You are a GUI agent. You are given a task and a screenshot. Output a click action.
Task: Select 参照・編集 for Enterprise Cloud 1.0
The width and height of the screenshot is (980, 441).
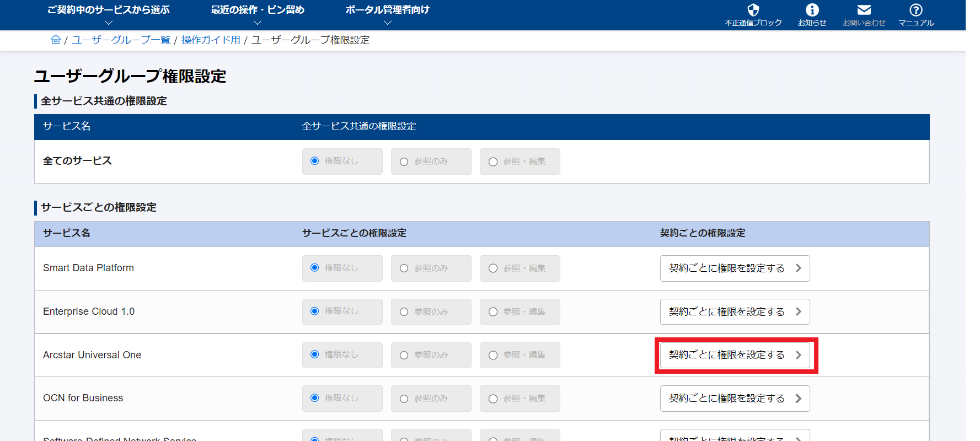point(520,311)
